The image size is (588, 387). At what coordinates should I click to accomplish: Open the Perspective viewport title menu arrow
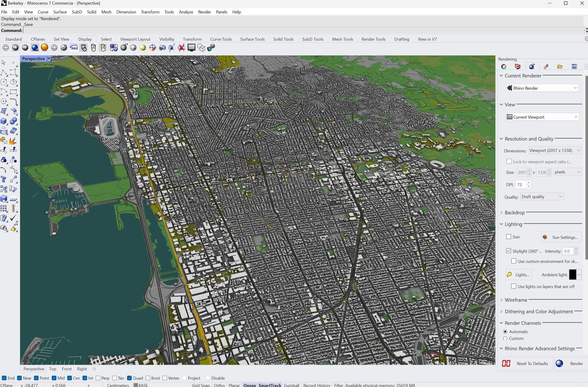[49, 59]
